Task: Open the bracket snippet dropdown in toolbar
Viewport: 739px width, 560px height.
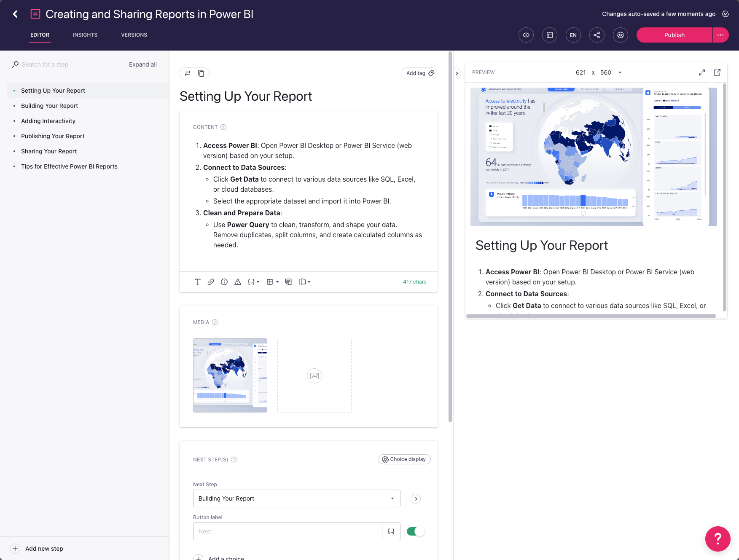Action: pos(304,282)
